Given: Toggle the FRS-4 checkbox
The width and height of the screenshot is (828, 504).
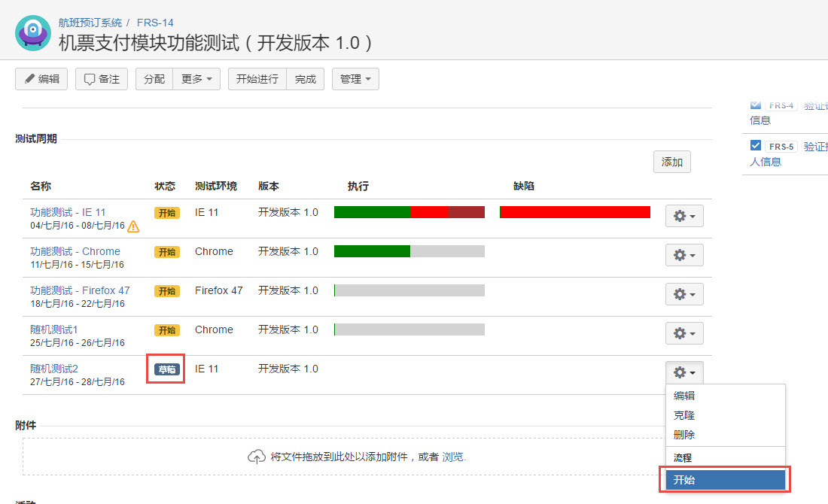Looking at the screenshot, I should click(756, 105).
